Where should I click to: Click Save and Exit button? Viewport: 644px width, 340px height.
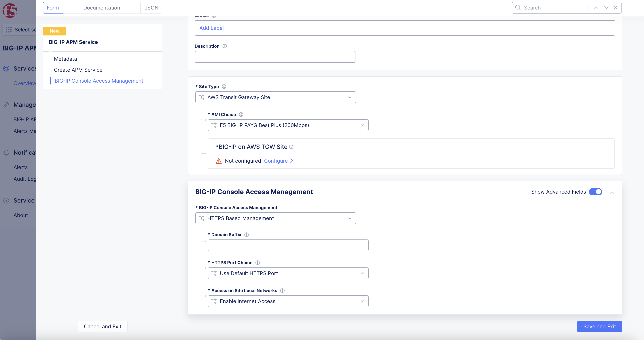click(x=599, y=326)
